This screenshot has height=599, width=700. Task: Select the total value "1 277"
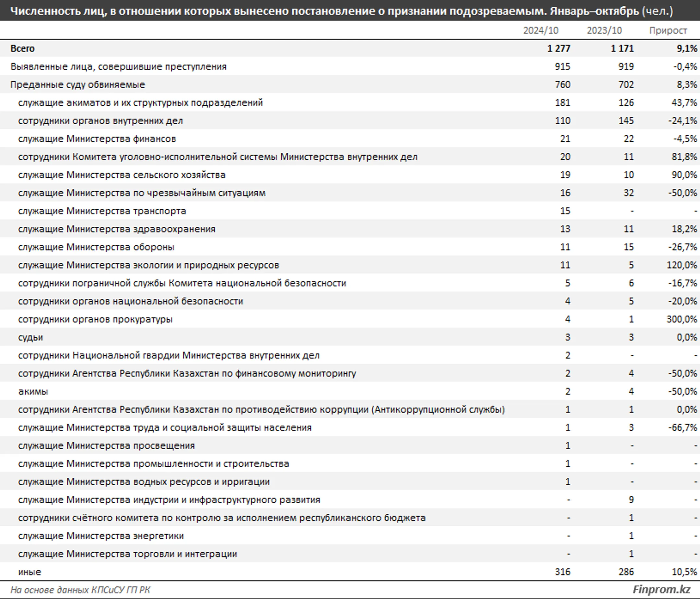[559, 49]
